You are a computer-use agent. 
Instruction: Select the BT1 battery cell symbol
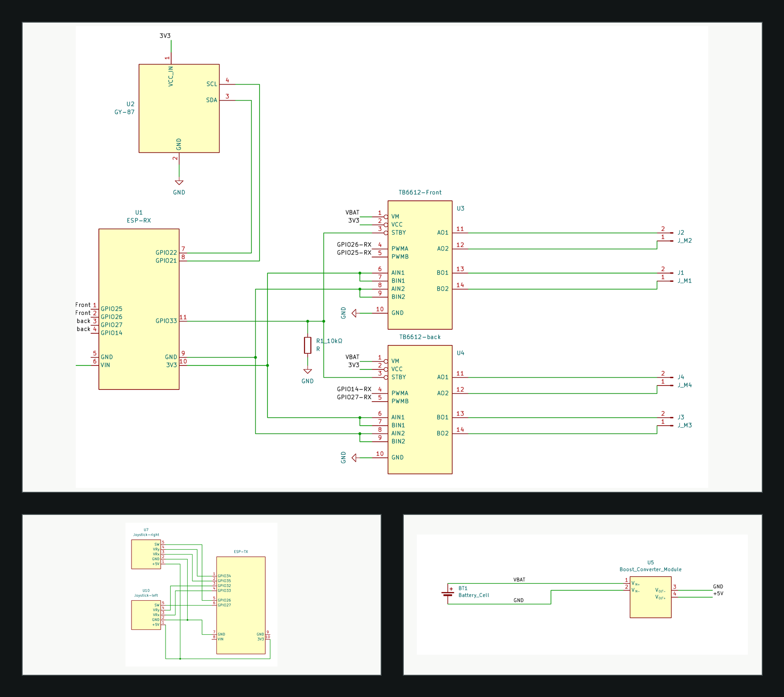[x=448, y=593]
